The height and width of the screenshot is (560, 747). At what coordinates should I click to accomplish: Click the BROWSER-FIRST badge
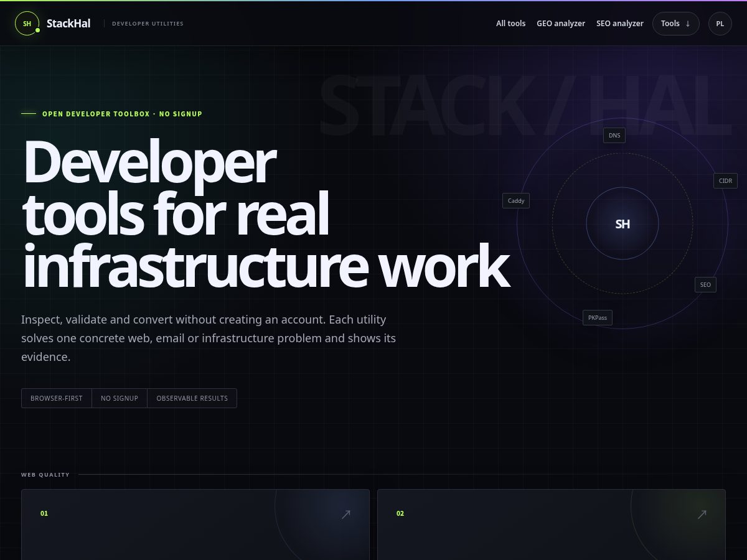(57, 398)
